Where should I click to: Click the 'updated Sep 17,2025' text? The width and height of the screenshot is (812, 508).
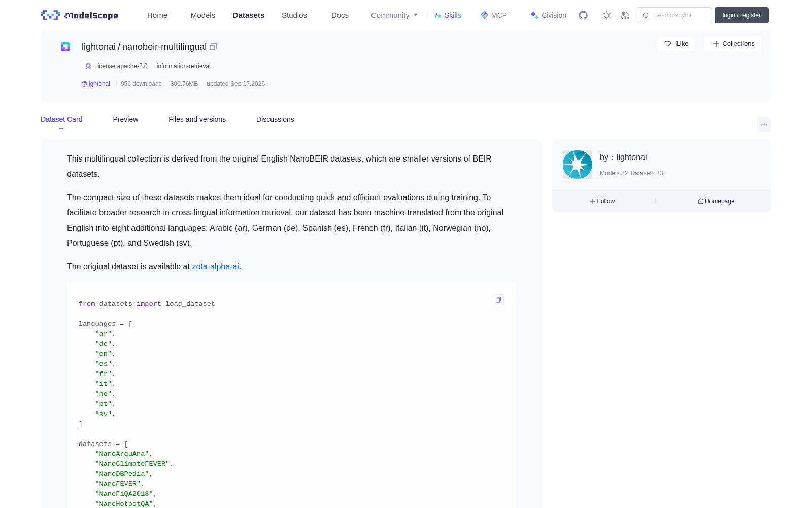point(235,84)
